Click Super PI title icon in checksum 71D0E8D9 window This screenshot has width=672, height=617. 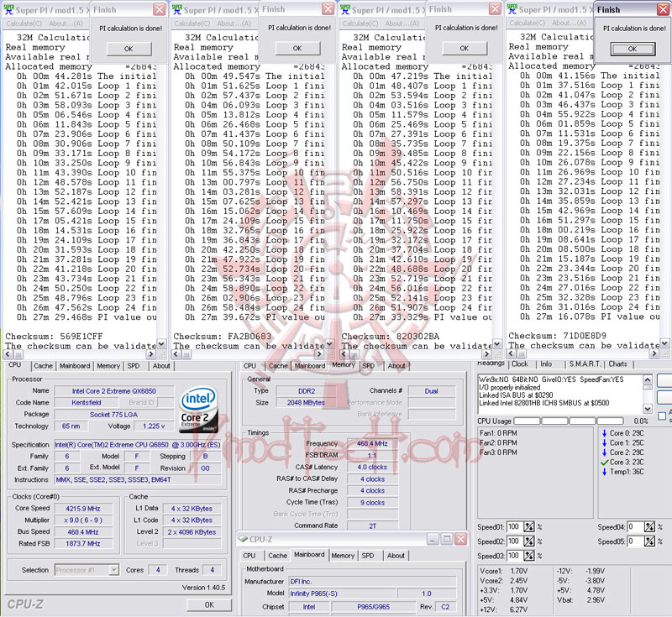pyautogui.click(x=512, y=9)
